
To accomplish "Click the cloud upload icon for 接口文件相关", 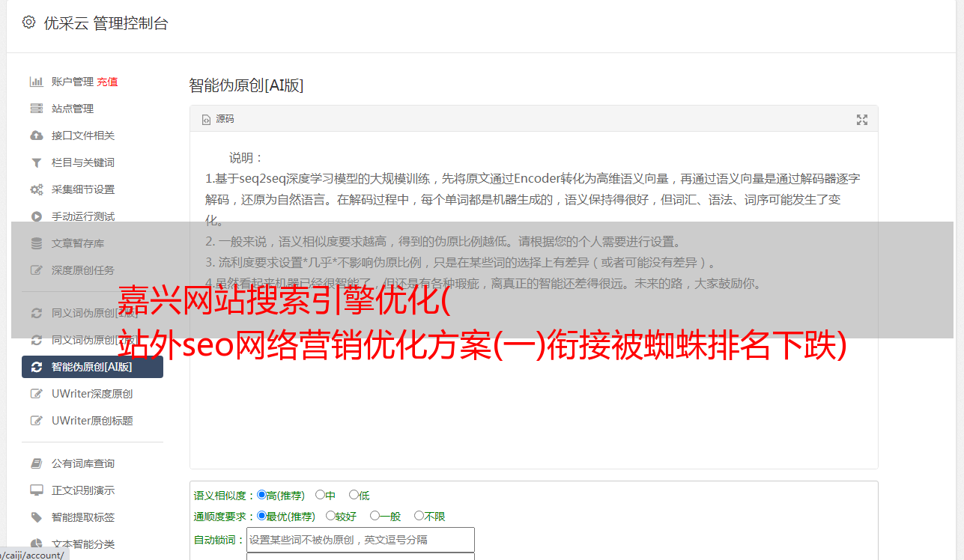I will 36,136.
